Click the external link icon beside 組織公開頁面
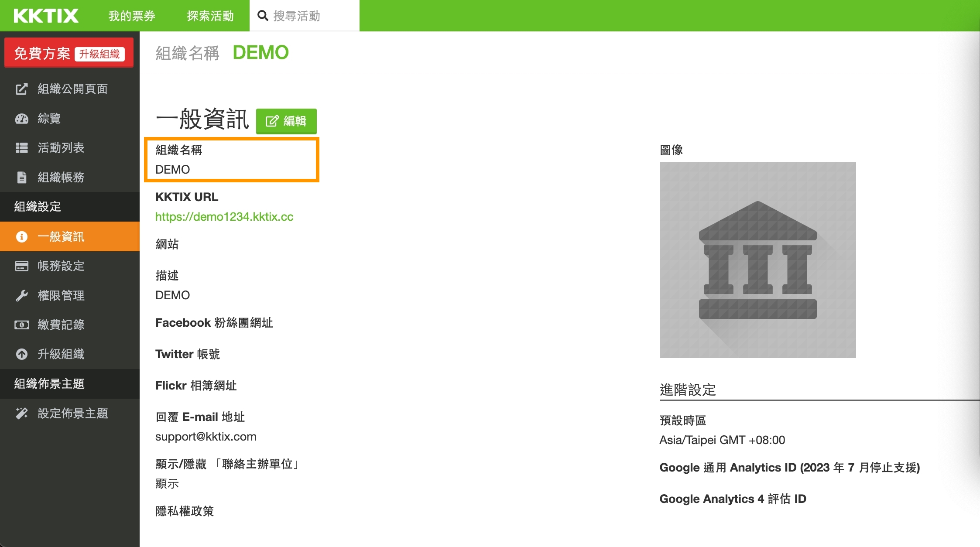This screenshot has height=547, width=980. click(x=21, y=89)
